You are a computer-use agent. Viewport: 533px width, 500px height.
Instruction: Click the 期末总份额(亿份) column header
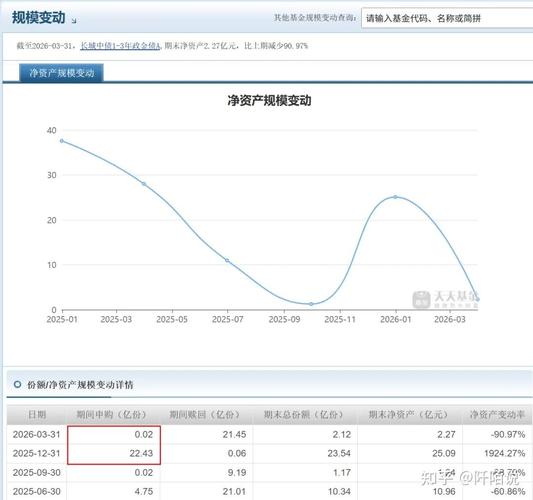pos(304,415)
